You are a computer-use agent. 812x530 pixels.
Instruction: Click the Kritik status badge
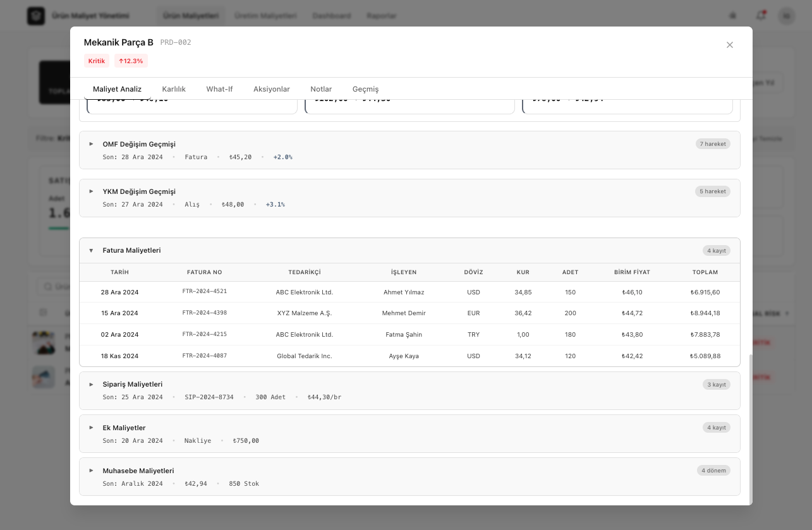96,61
